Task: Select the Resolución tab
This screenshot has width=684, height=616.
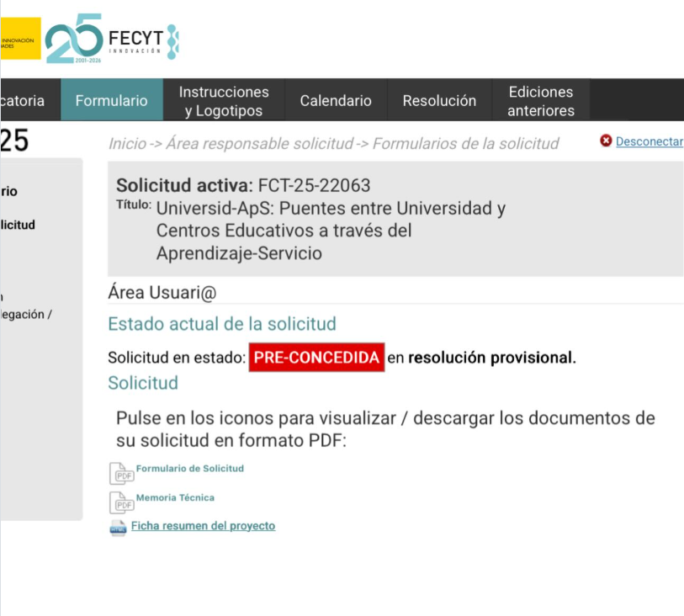Action: [x=439, y=101]
